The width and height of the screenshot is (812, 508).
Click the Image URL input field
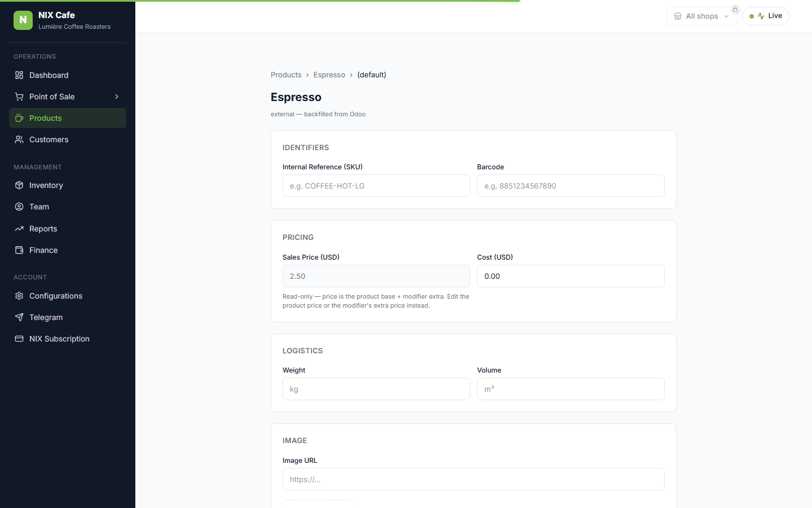coord(474,479)
